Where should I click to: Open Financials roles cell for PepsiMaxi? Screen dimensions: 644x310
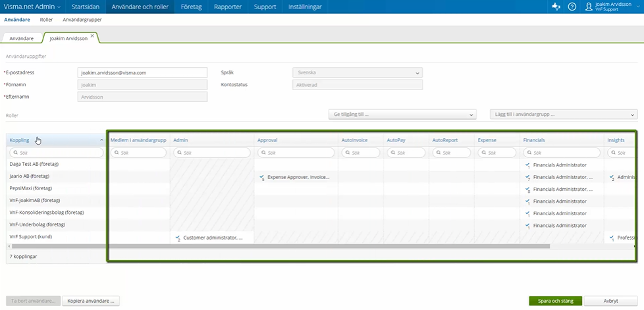click(x=562, y=190)
